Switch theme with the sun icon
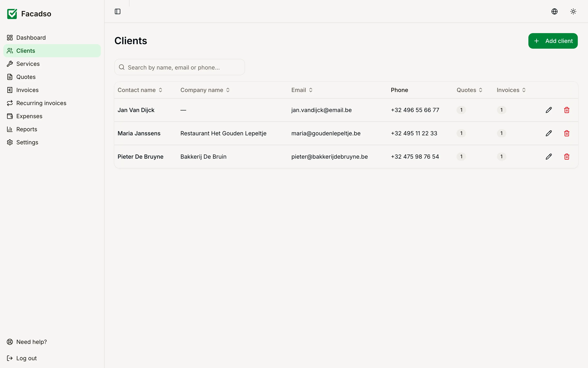This screenshot has width=588, height=368. [x=573, y=11]
